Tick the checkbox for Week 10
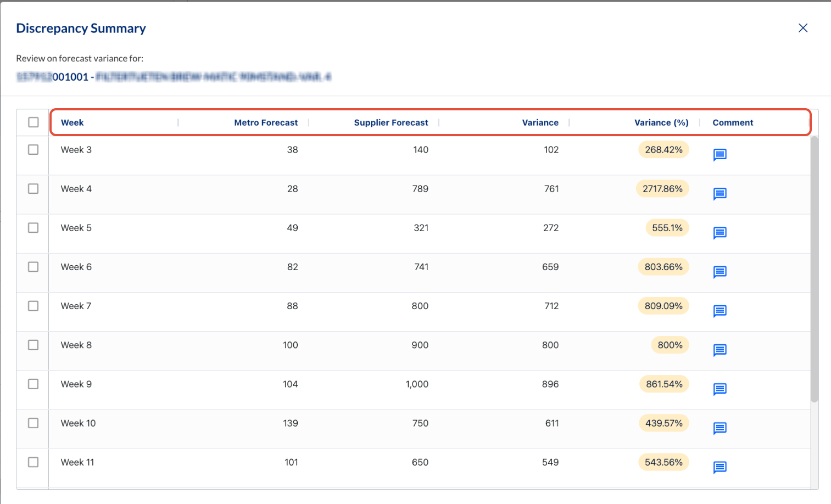Screen dimensions: 831x504 (34, 423)
